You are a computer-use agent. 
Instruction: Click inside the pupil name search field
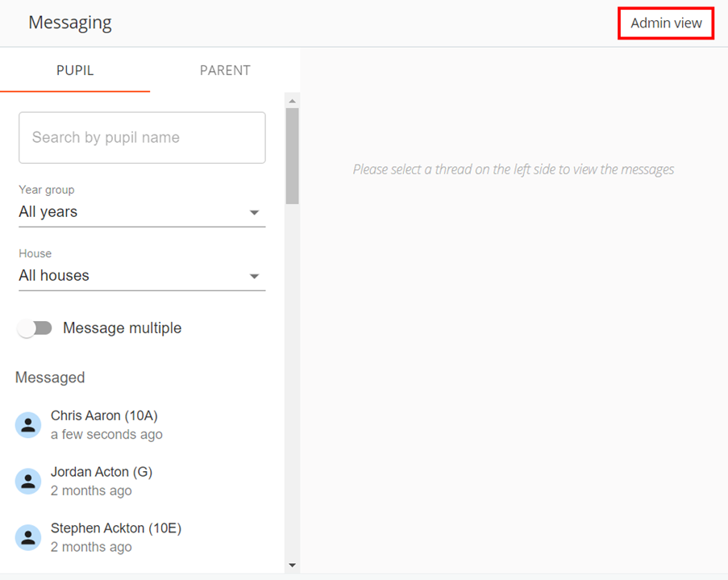pos(142,137)
